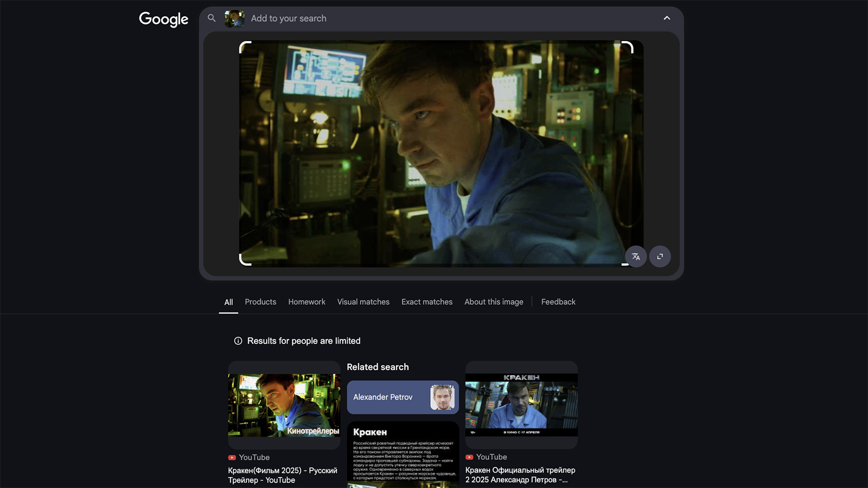This screenshot has height=488, width=868.
Task: Switch to the All tab
Action: pos(228,302)
